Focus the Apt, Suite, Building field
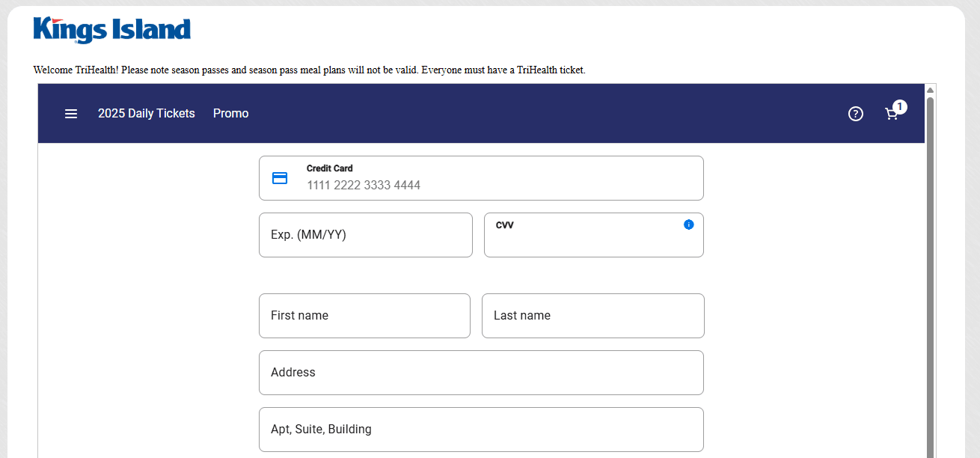The image size is (980, 458). pos(481,430)
